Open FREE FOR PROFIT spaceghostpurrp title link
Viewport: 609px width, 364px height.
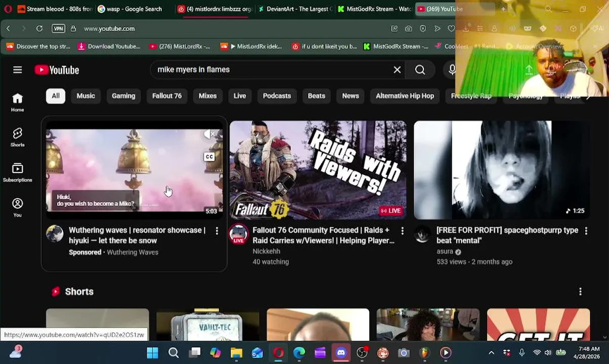[507, 235]
